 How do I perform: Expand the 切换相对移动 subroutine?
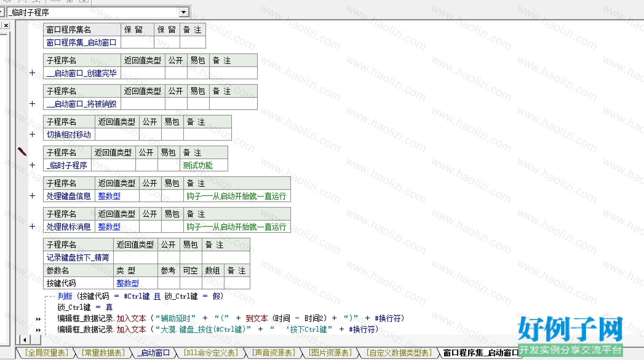click(x=32, y=135)
